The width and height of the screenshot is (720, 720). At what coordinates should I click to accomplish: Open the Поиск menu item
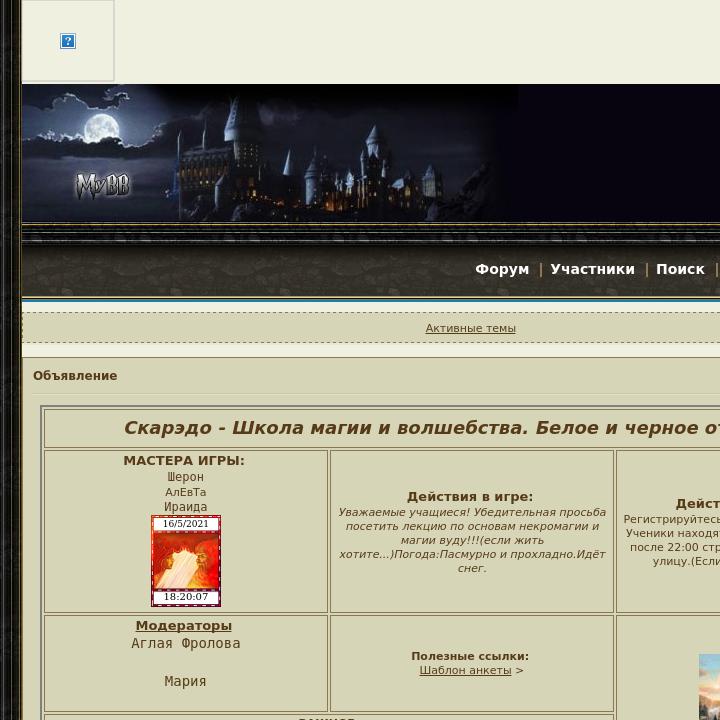(x=680, y=269)
